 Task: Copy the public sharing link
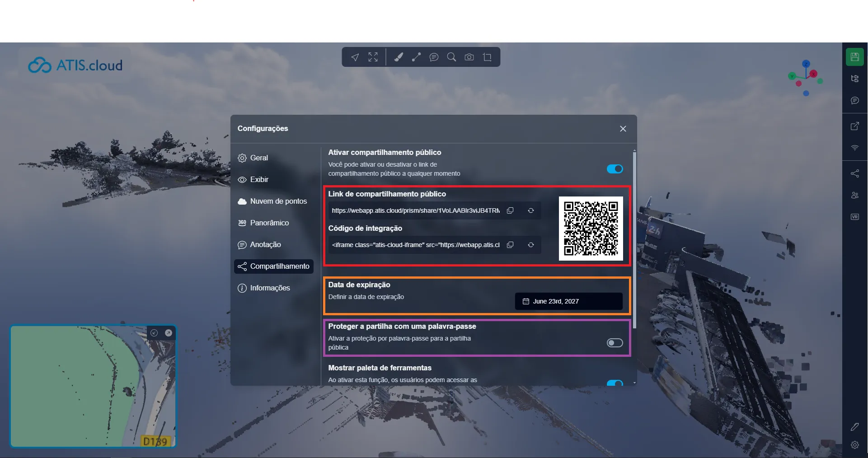[510, 210]
